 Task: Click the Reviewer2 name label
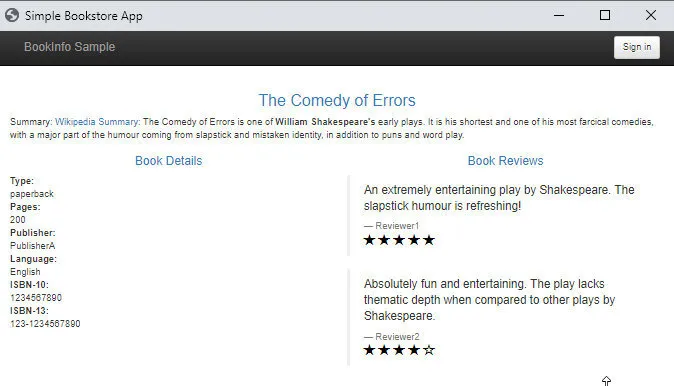coord(397,337)
